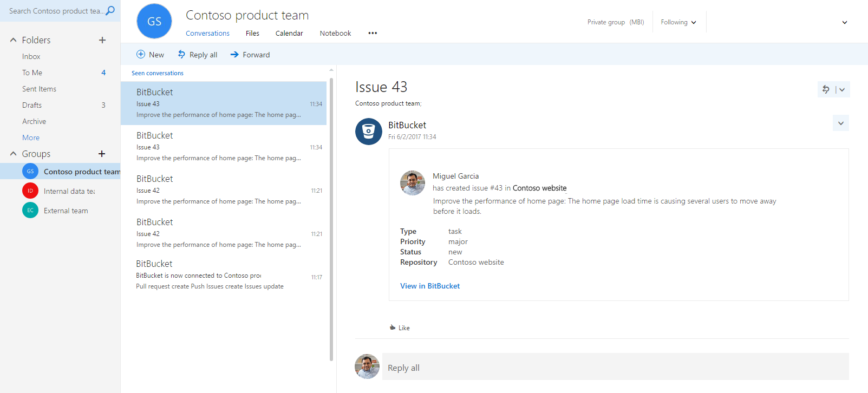Expand the group header chevron
868x393 pixels.
(845, 23)
